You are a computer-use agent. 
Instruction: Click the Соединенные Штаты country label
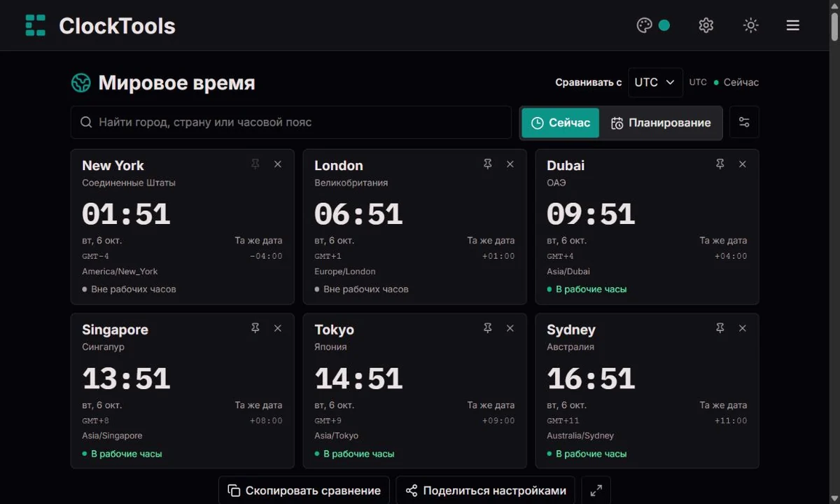click(129, 183)
